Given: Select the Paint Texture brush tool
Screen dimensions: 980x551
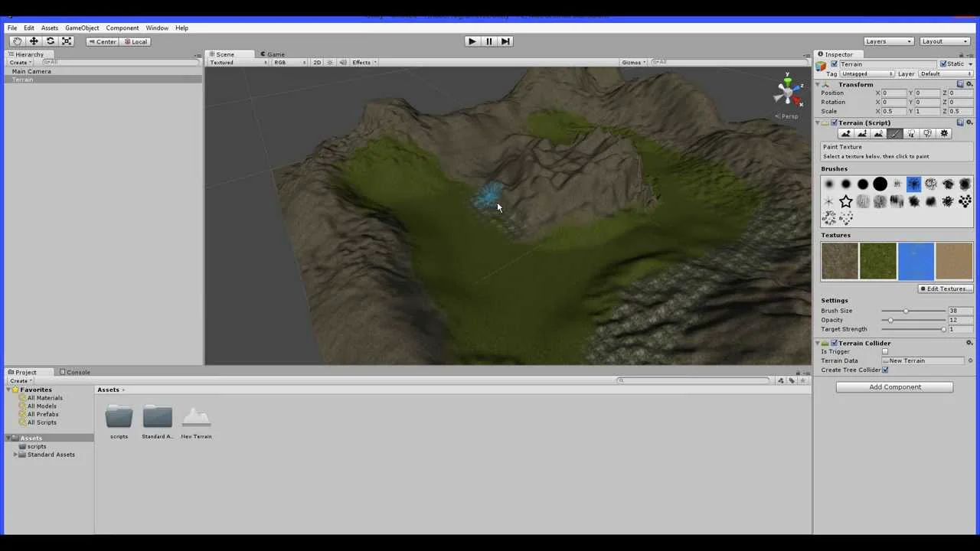Looking at the screenshot, I should (x=894, y=134).
